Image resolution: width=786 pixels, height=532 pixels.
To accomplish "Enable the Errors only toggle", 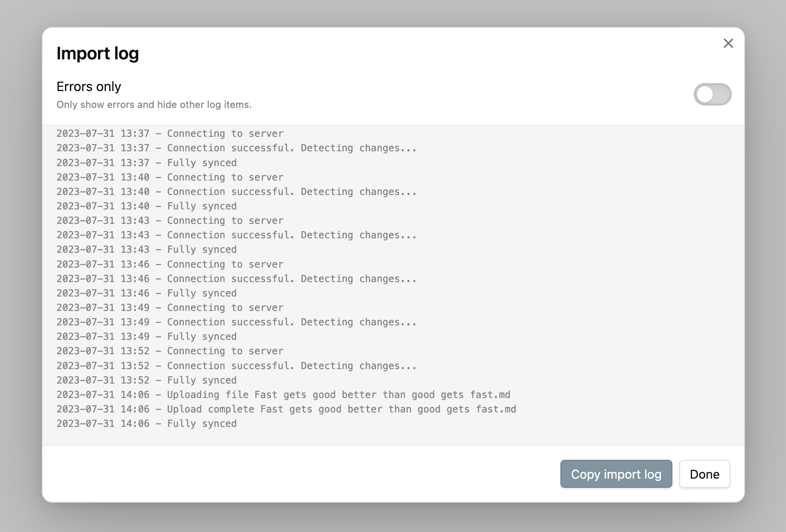I will [713, 94].
